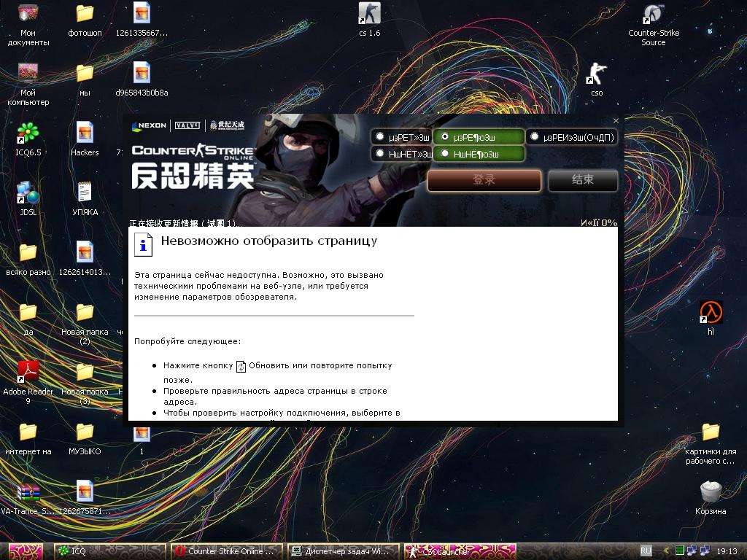
Task: Launch the Counter-Strike Source shortcut
Action: click(x=653, y=13)
